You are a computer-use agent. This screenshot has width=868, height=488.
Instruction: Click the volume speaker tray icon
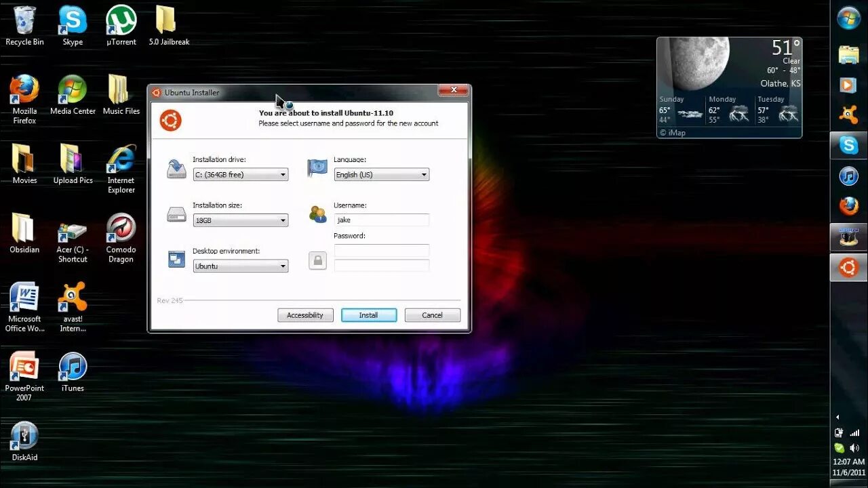coord(855,447)
